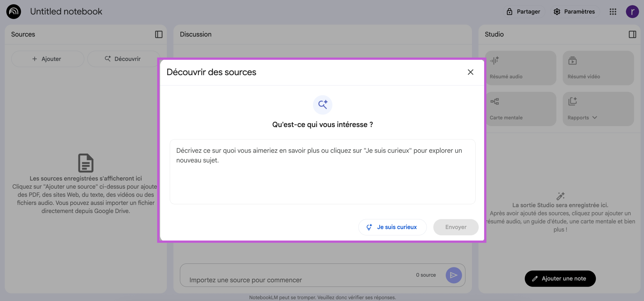Click the Résumé audio card
Screen dimensions: 644x301
coord(520,68)
